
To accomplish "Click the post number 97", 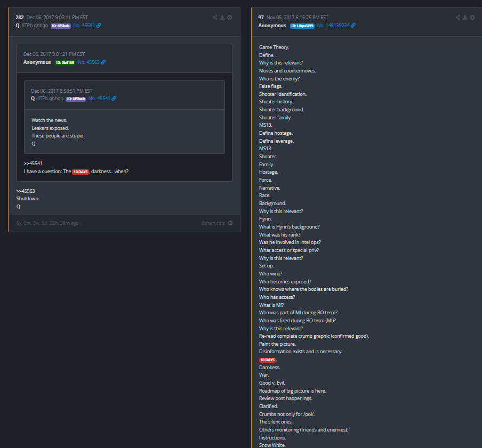I will tap(261, 18).
